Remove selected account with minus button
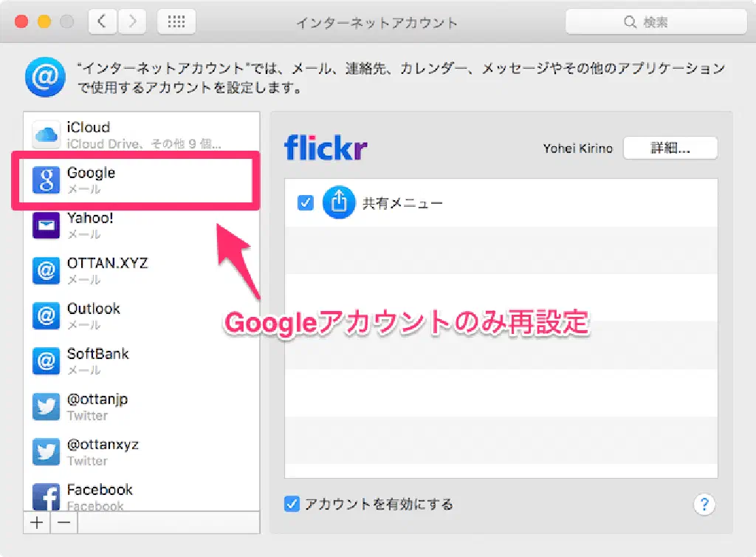The width and height of the screenshot is (756, 557). pyautogui.click(x=64, y=523)
